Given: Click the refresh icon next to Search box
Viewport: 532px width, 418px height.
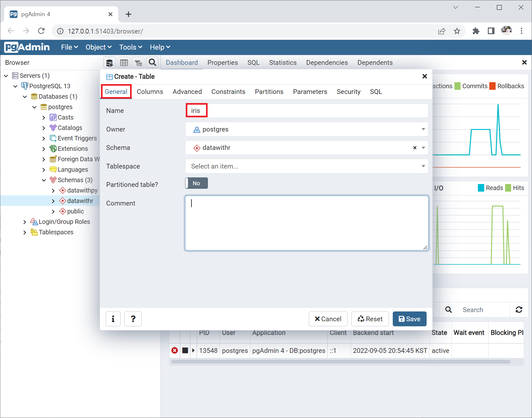Looking at the screenshot, I should (519, 310).
